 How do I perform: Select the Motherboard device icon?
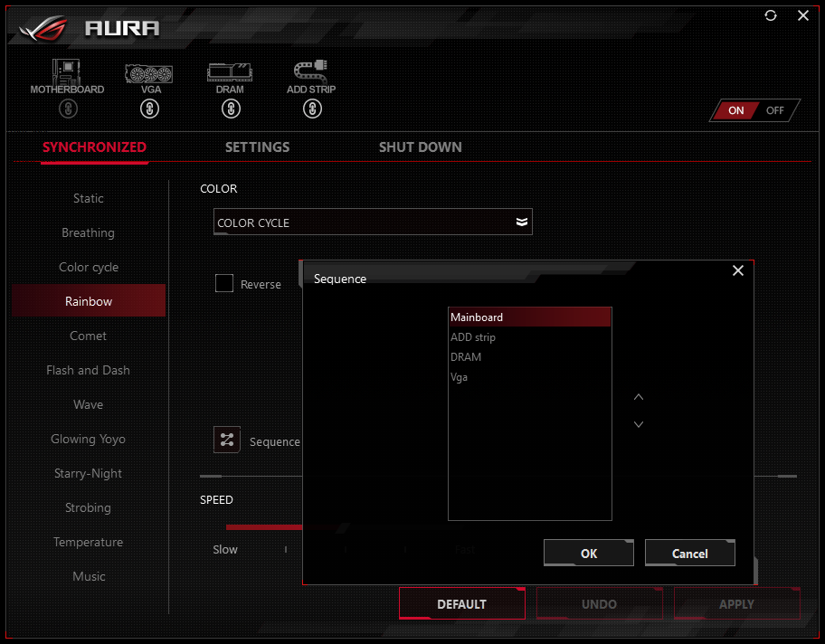coord(67,72)
